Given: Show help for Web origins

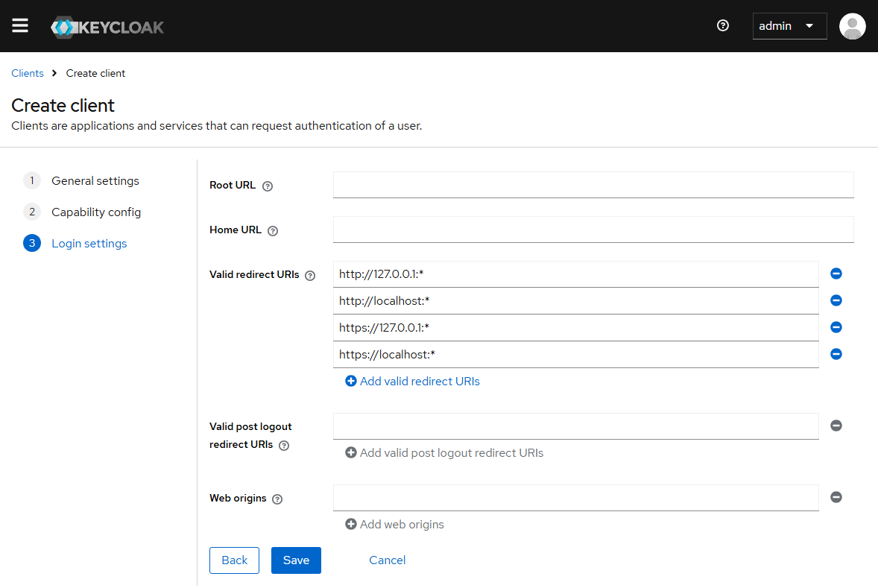Looking at the screenshot, I should [277, 499].
